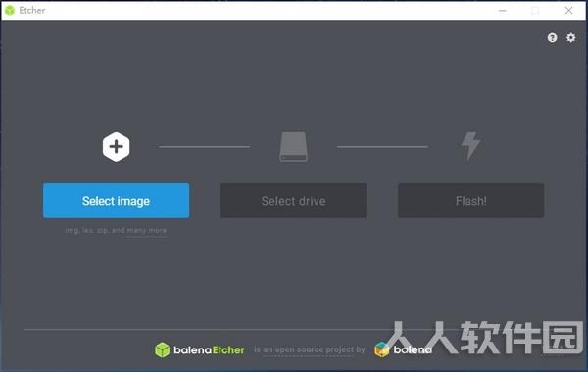This screenshot has width=588, height=372.
Task: Click the balena wordmark in footer
Action: [x=413, y=349]
